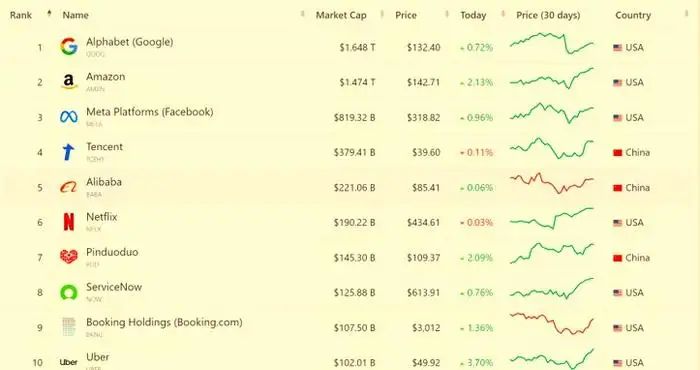View Netflix 30-day price chart

552,218
